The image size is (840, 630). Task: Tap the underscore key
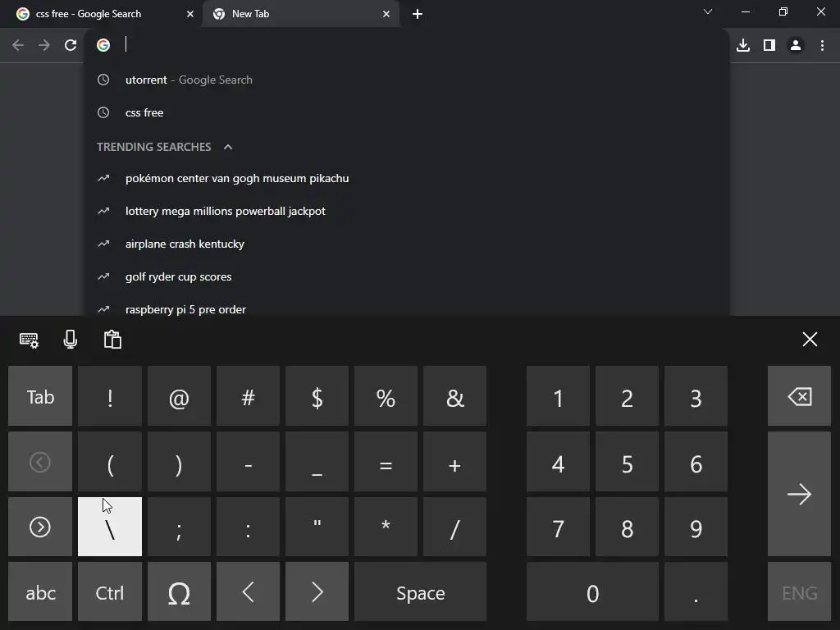click(317, 462)
